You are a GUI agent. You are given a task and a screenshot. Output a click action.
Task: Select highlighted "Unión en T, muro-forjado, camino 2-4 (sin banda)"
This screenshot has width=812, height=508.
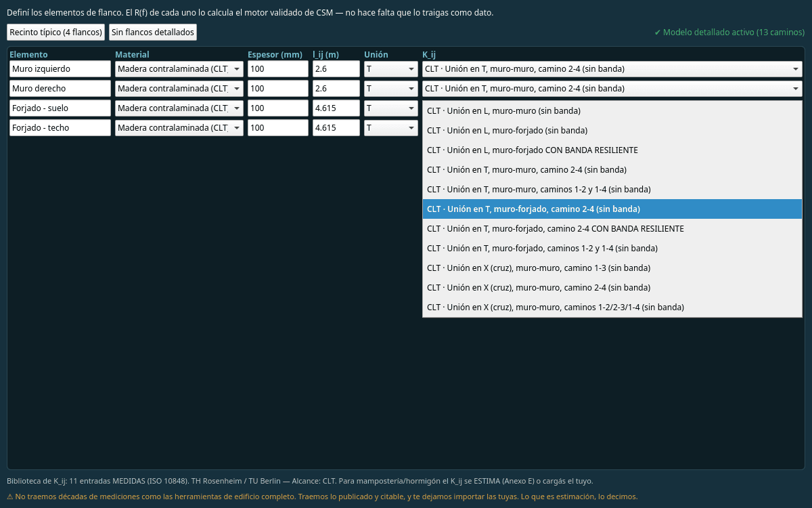(x=612, y=209)
